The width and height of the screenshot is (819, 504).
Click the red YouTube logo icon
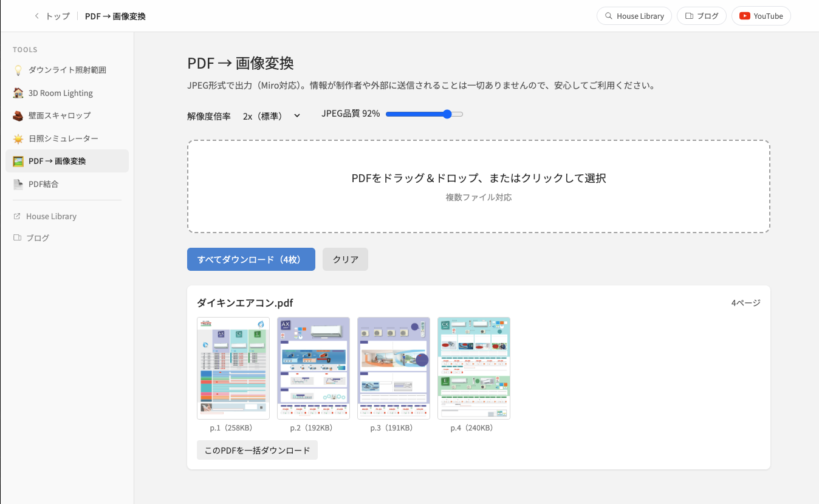745,16
